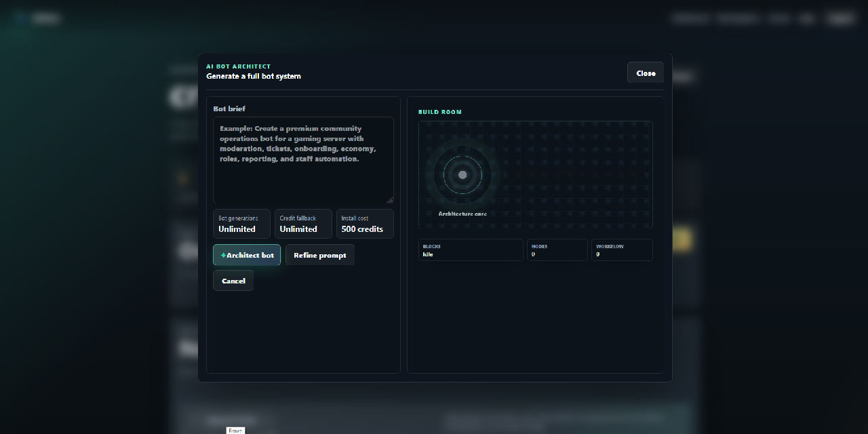Screen dimensions: 868x434
Task: Cancel the bot architect dialog
Action: [x=233, y=281]
